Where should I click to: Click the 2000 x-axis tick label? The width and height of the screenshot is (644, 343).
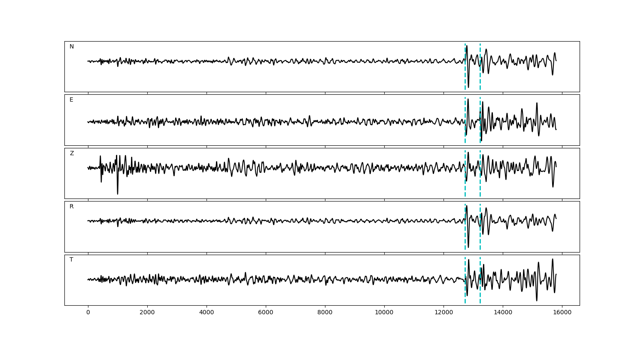147,313
